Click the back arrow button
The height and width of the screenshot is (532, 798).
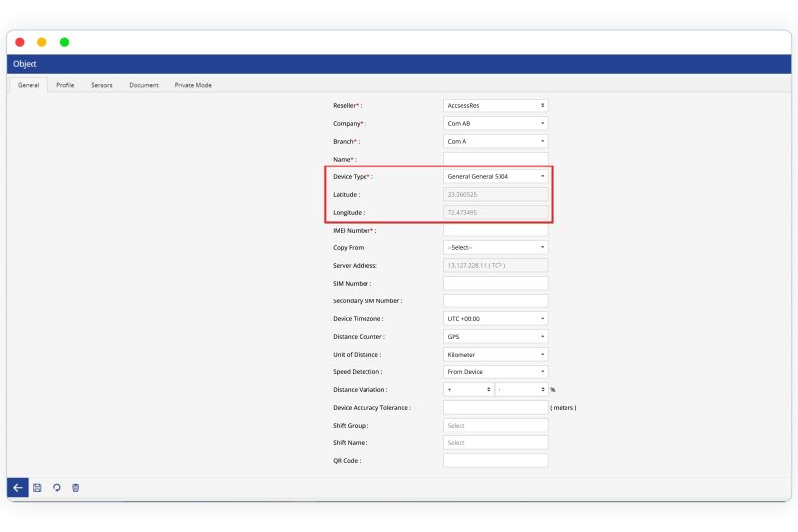18,487
